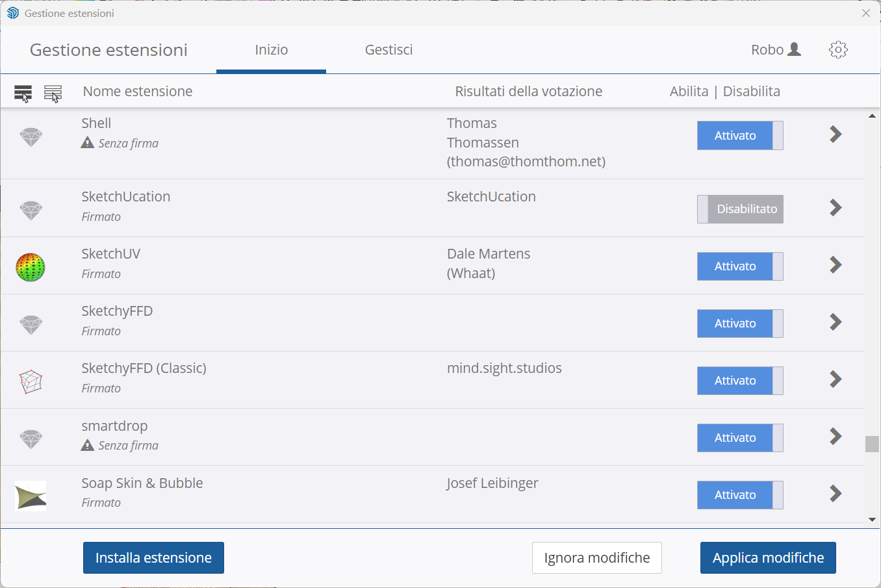The width and height of the screenshot is (881, 588).
Task: Click the Soap Skin & Bubble icon
Action: pyautogui.click(x=31, y=496)
